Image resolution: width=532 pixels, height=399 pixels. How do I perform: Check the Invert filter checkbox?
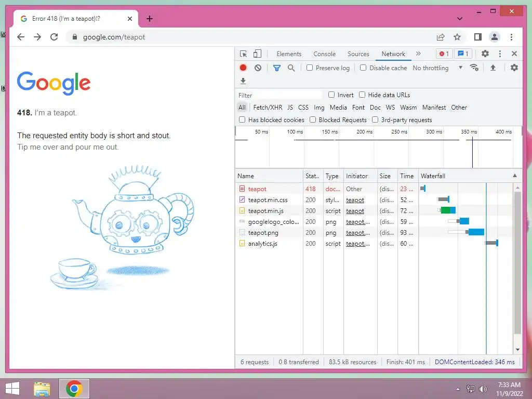pos(331,95)
